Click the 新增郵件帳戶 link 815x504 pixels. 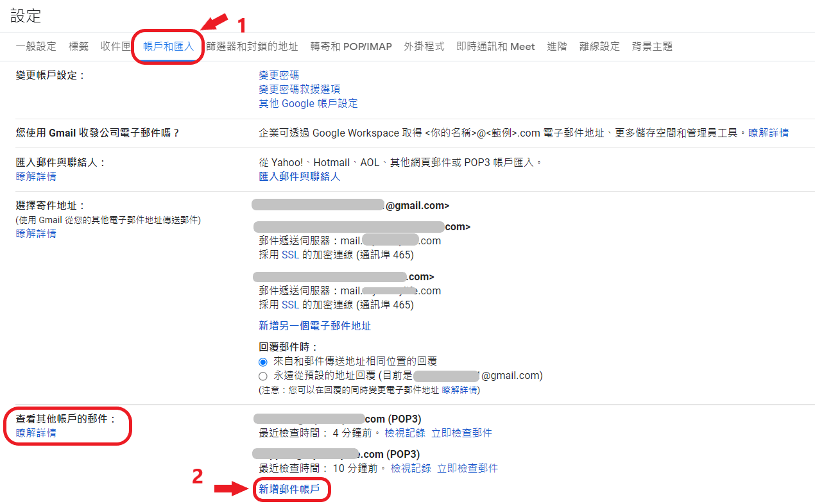point(289,489)
